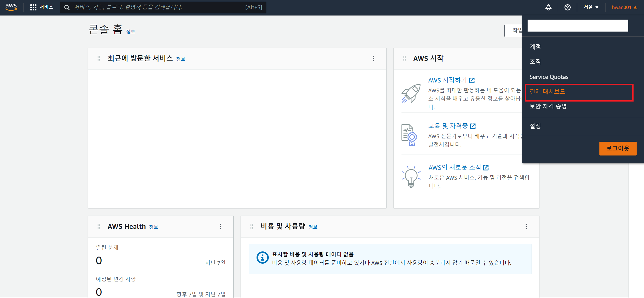The image size is (644, 298).
Task: Open the 서비스 grid menu icon
Action: 33,7
